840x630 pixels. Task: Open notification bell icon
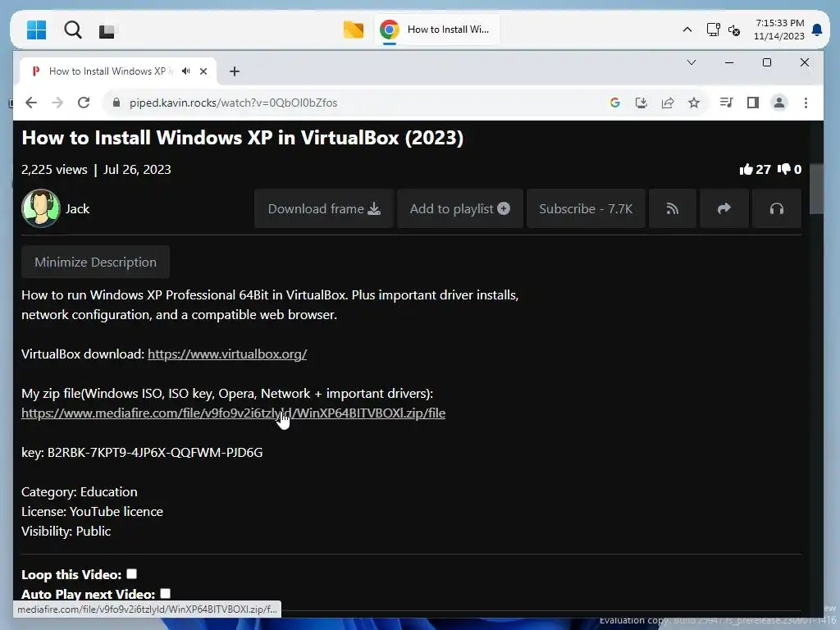pyautogui.click(x=817, y=30)
